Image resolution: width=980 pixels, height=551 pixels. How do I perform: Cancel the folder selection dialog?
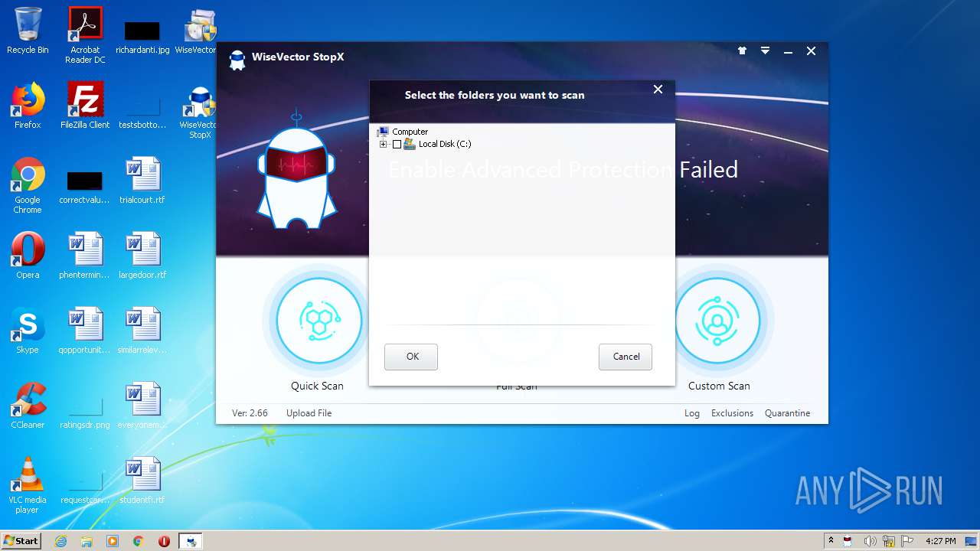point(626,357)
